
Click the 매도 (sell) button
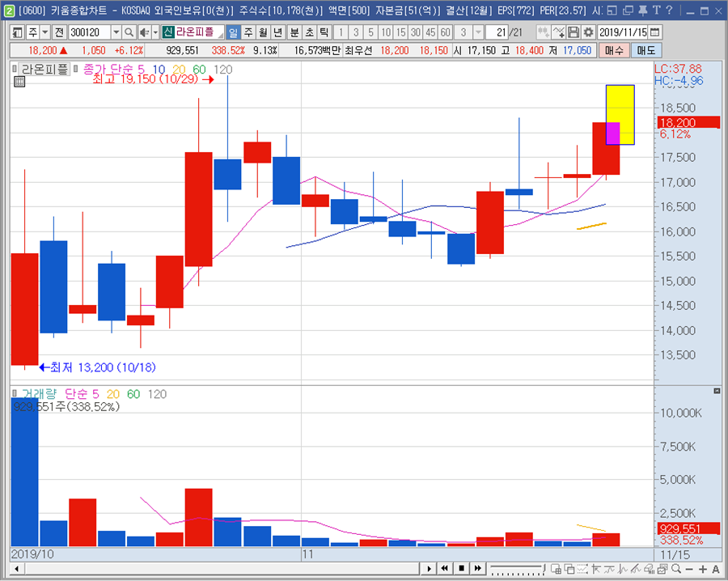click(645, 50)
